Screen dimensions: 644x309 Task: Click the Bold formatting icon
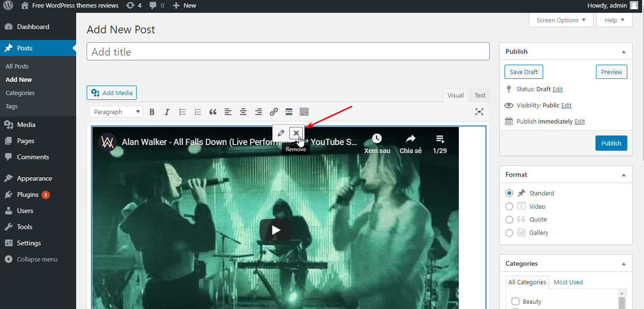click(x=152, y=112)
